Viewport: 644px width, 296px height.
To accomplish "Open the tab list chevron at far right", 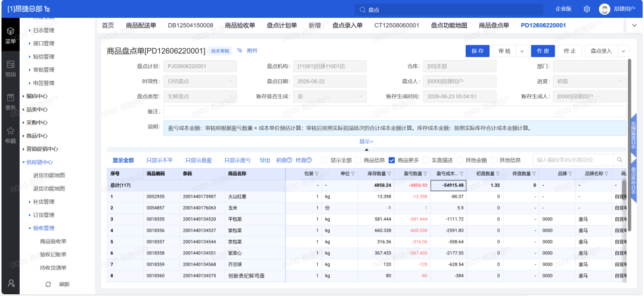I will [x=634, y=26].
